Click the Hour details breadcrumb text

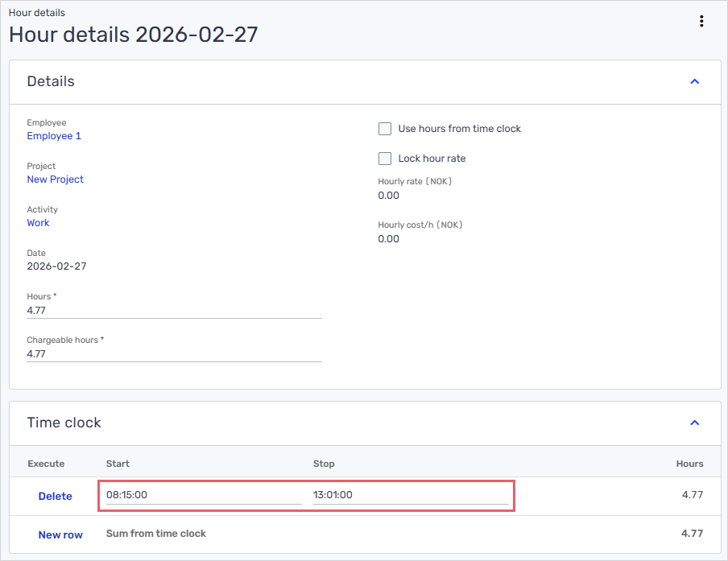click(x=36, y=13)
